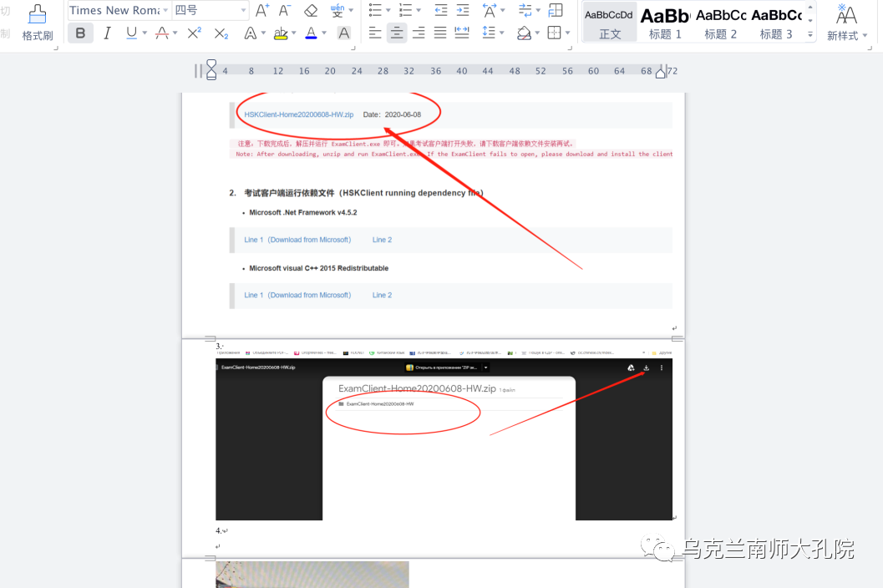Open highlight color dropdown arrow
Viewport: 883px width, 588px height.
(x=293, y=33)
